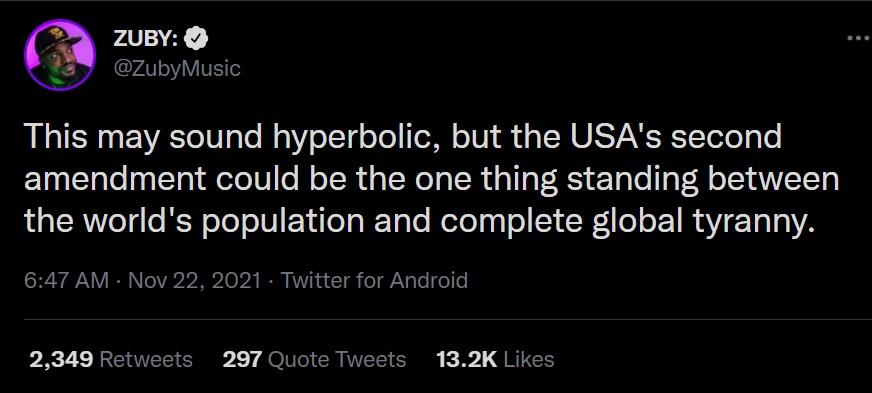The image size is (872, 393).
Task: View the 2,349 Retweets list
Action: pos(111,359)
